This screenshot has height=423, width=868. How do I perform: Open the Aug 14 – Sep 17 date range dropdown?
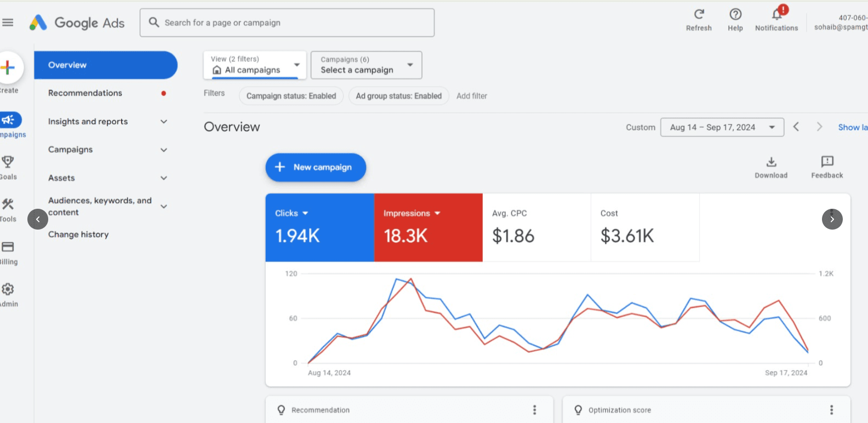point(722,127)
